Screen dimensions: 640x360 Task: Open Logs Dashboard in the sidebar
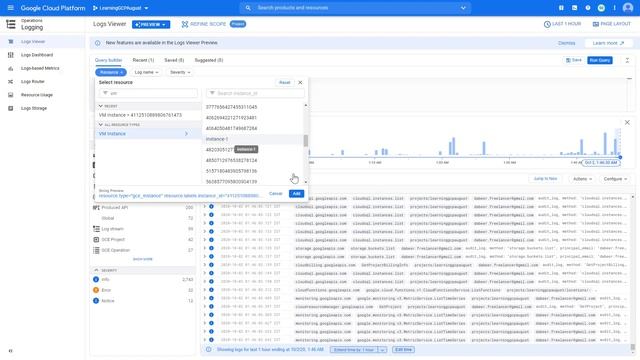pos(37,55)
